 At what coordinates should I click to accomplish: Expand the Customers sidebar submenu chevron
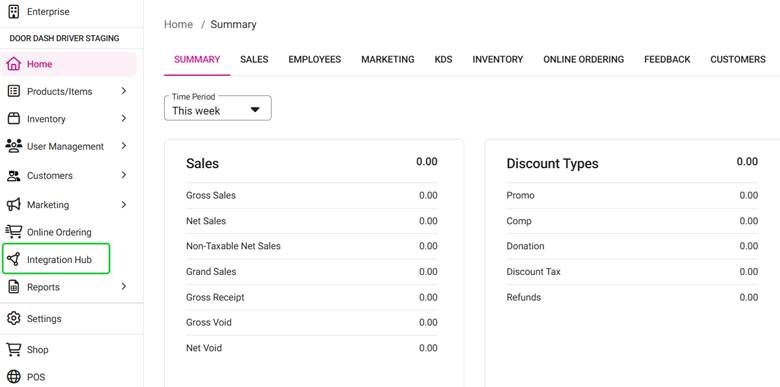(124, 175)
